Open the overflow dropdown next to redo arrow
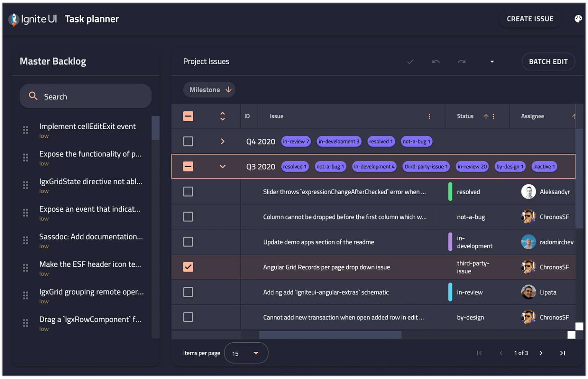Image resolution: width=588 pixels, height=379 pixels. coord(492,62)
